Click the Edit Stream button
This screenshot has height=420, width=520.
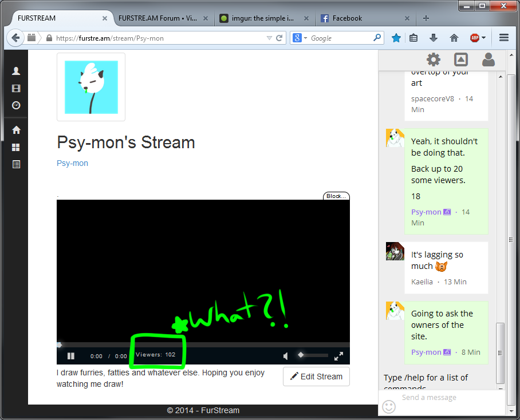click(x=316, y=377)
